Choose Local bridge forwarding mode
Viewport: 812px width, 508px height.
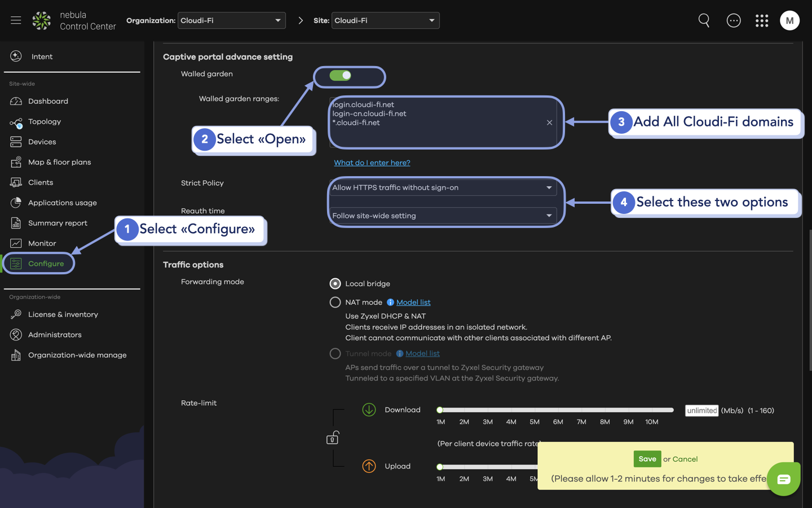[335, 283]
